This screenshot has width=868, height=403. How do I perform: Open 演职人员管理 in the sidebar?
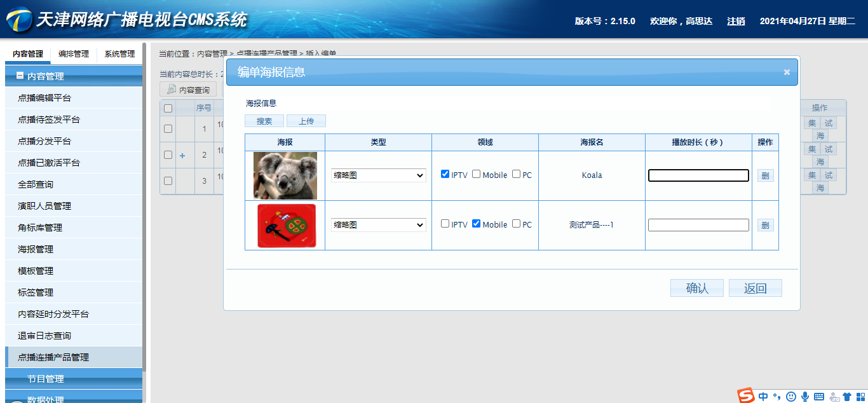[74, 206]
